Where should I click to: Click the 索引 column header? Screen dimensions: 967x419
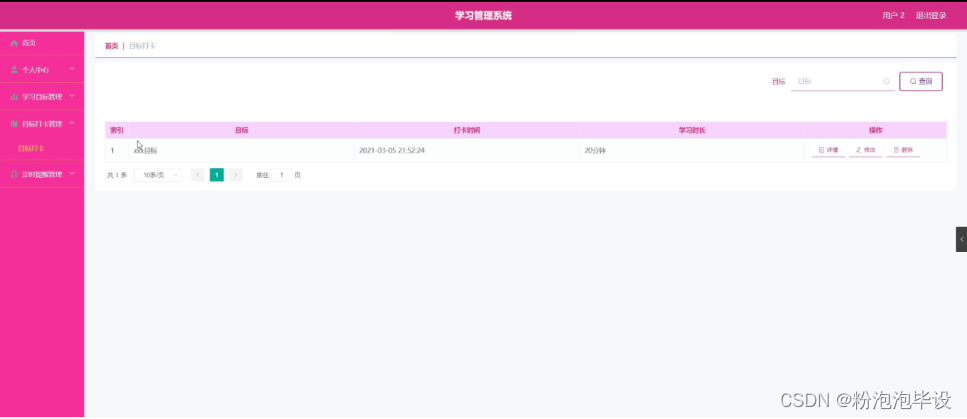pyautogui.click(x=117, y=131)
